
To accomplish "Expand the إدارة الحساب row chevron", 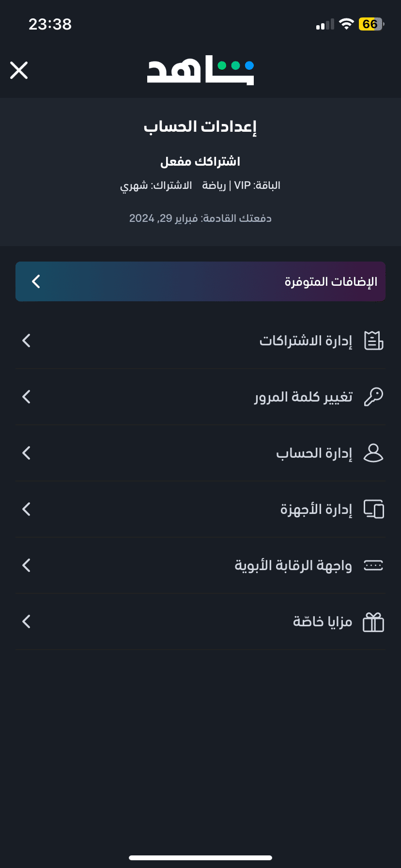I will pyautogui.click(x=27, y=453).
